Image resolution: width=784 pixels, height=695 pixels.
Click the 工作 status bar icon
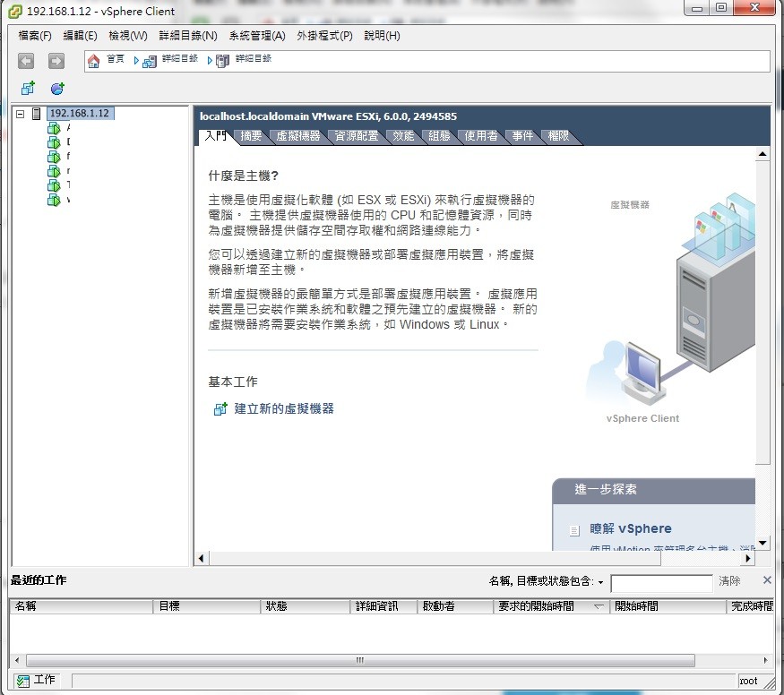(x=22, y=681)
